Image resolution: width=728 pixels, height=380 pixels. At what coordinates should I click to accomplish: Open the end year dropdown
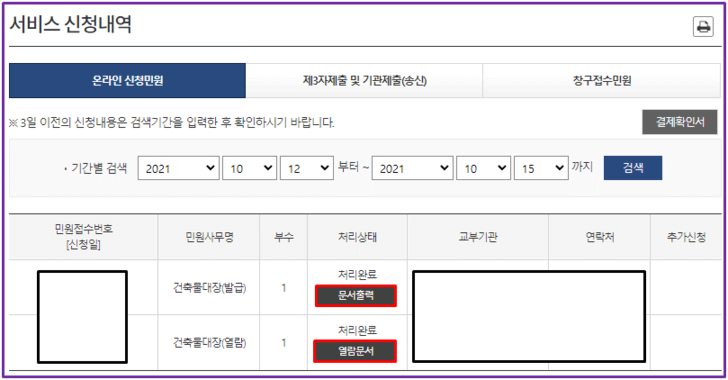(413, 168)
